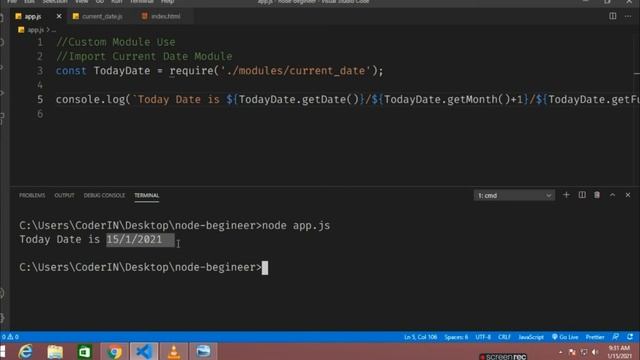Change the UTF-8 file encoding

(x=483, y=337)
